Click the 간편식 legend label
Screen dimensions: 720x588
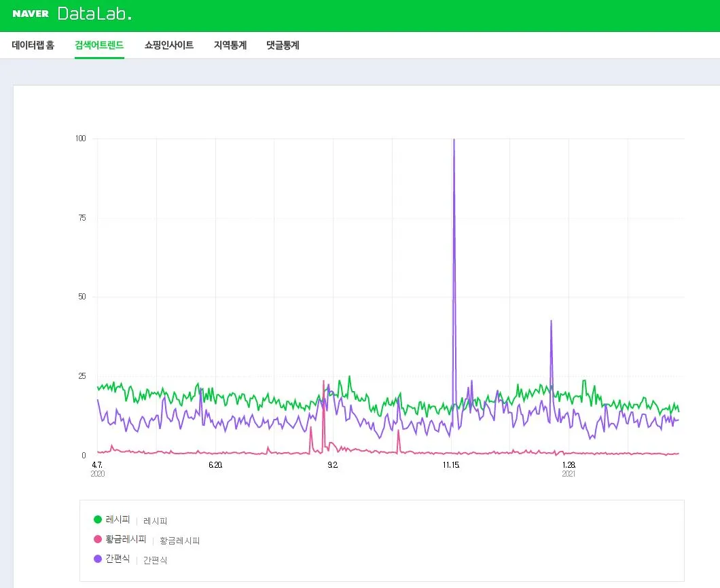118,559
